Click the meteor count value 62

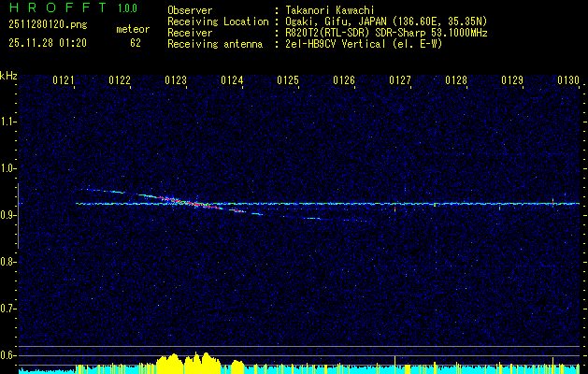pyautogui.click(x=136, y=42)
